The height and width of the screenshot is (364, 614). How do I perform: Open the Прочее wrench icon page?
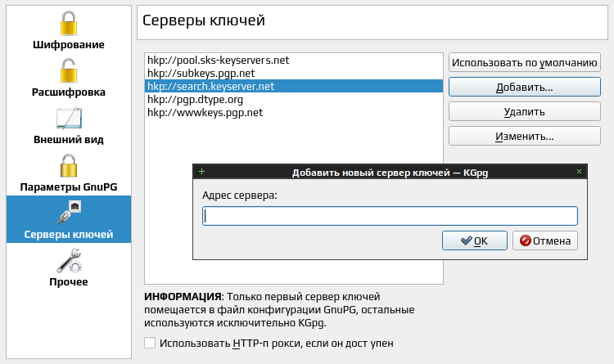coord(69,260)
